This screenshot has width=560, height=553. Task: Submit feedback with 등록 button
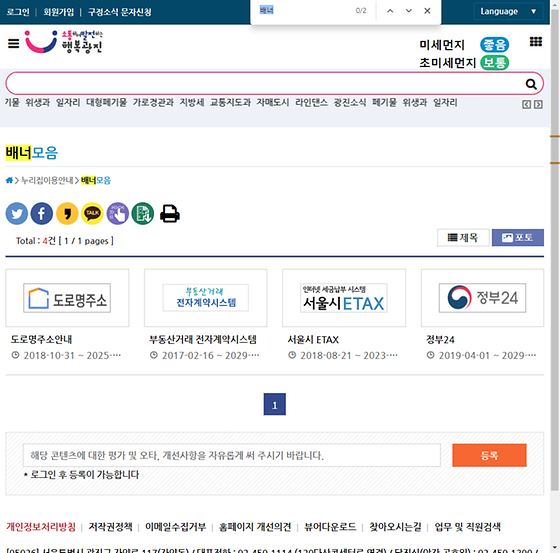pos(489,455)
